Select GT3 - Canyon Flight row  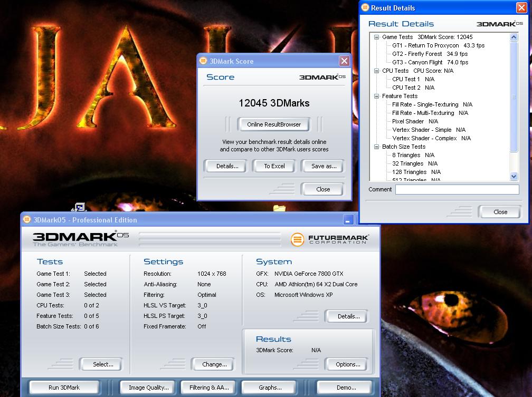(430, 62)
